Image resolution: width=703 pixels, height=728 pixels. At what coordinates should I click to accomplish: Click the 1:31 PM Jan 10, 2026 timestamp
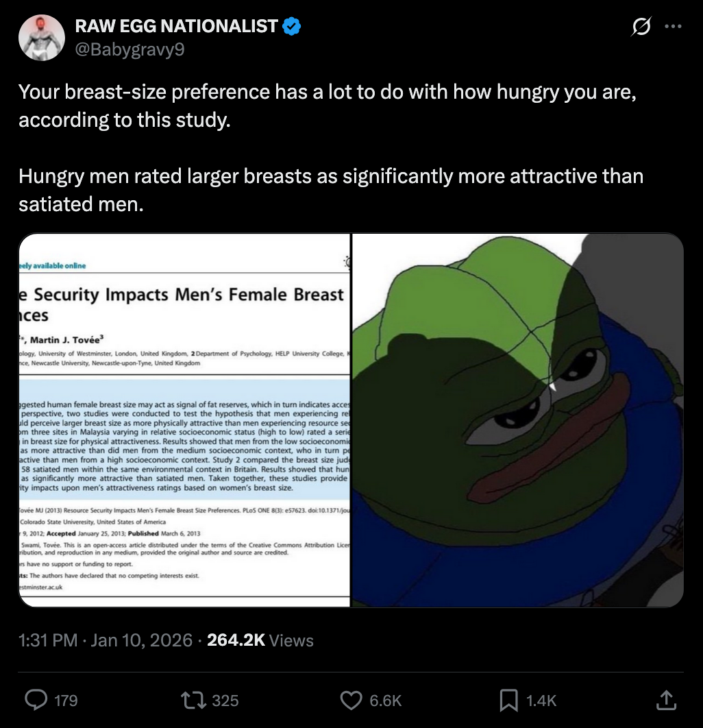(106, 640)
